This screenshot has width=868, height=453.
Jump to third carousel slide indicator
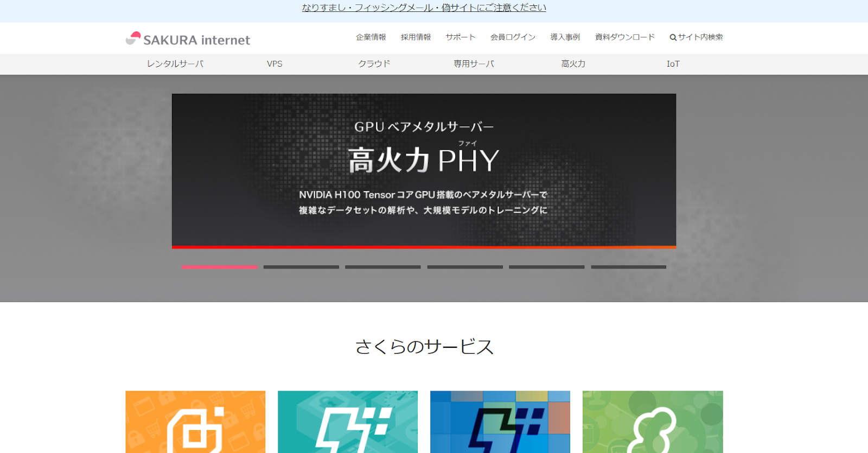(x=383, y=267)
